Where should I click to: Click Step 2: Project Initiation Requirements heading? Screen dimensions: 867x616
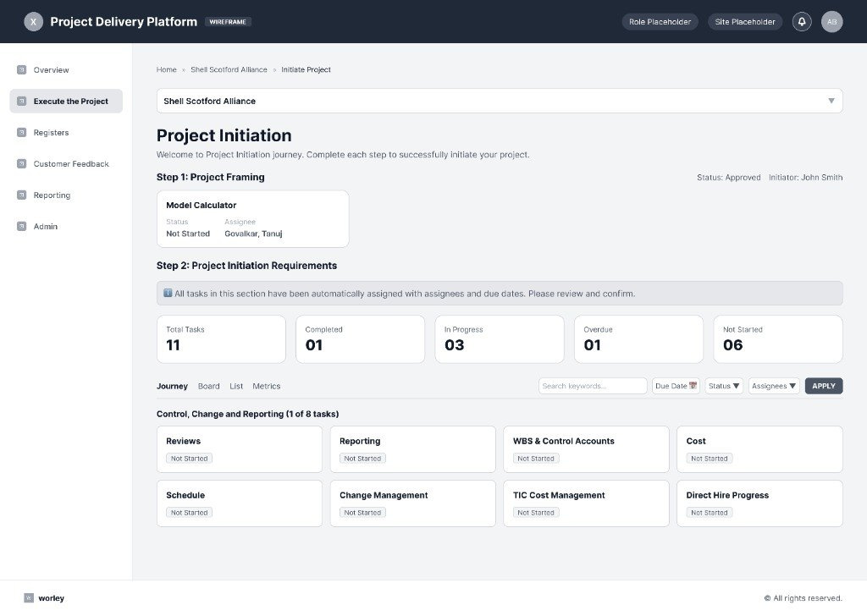click(246, 265)
